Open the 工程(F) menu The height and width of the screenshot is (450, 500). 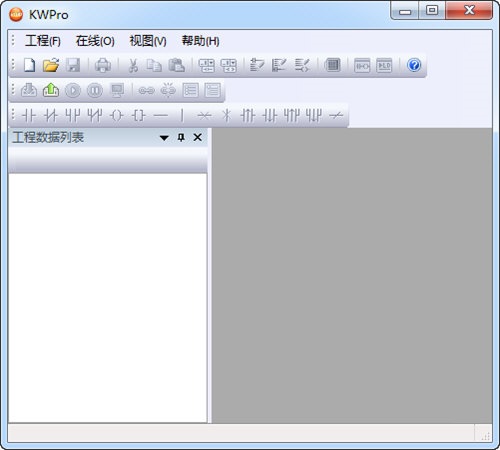(43, 41)
